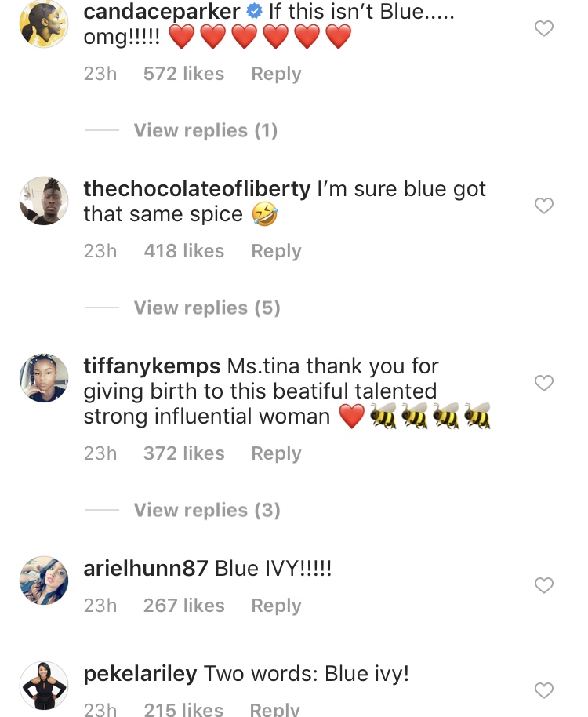The image size is (588, 717).
Task: Tap heart icon beside arielhunn87's comment
Action: pyautogui.click(x=543, y=585)
